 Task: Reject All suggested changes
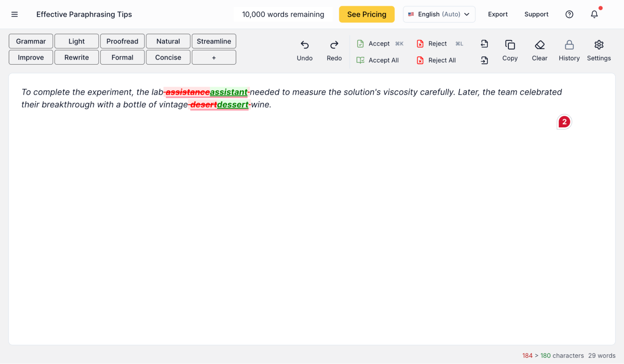point(436,60)
